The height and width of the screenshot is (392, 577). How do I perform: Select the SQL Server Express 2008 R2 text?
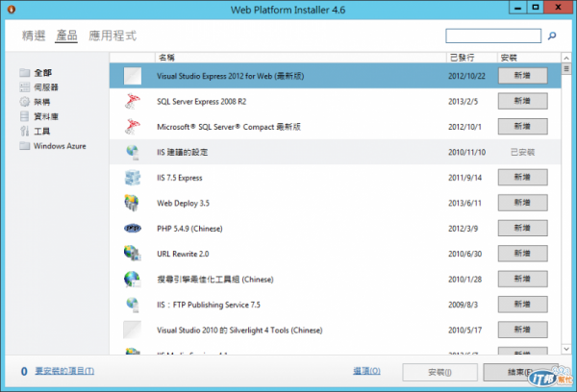[x=201, y=102]
